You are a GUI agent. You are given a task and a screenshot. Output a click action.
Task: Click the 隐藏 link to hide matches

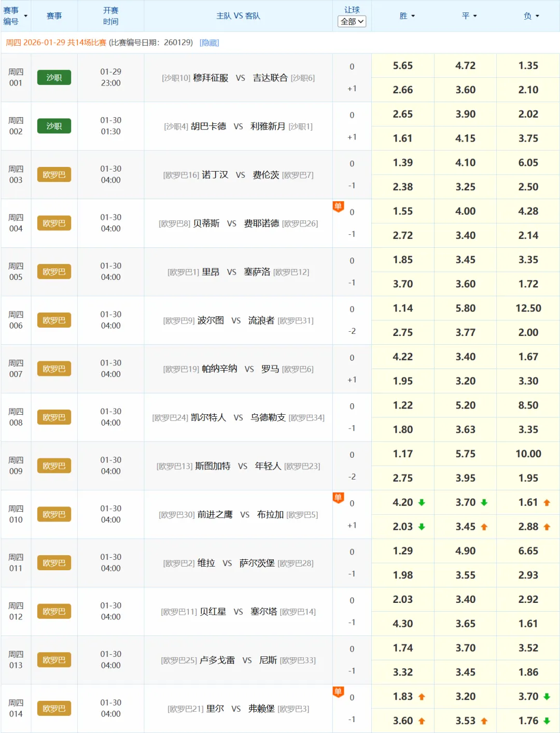click(x=209, y=43)
